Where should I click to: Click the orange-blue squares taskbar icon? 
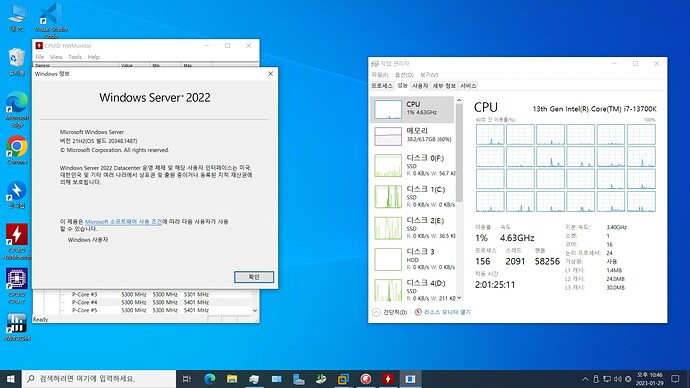[x=343, y=379]
